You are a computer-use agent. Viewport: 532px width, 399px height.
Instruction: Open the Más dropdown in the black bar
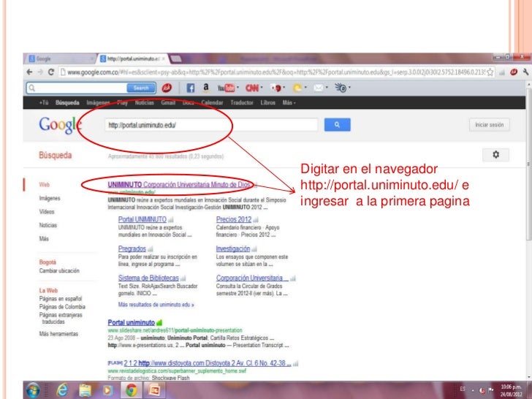289,102
